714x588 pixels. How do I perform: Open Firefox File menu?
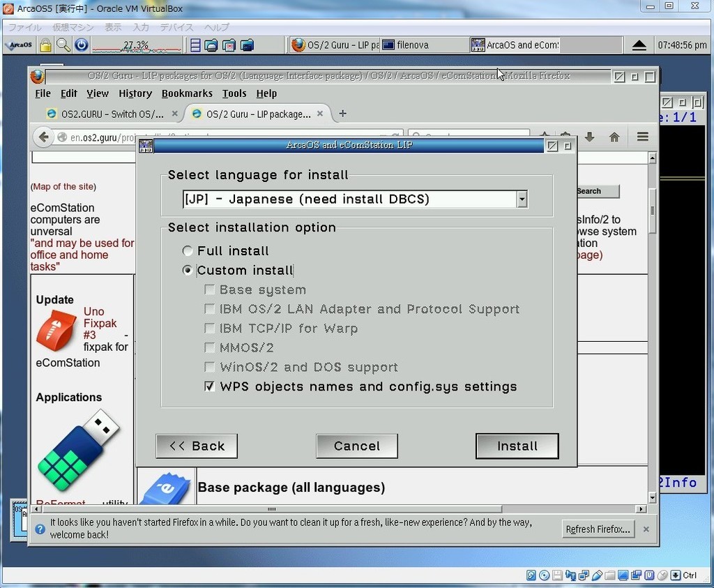pos(43,93)
